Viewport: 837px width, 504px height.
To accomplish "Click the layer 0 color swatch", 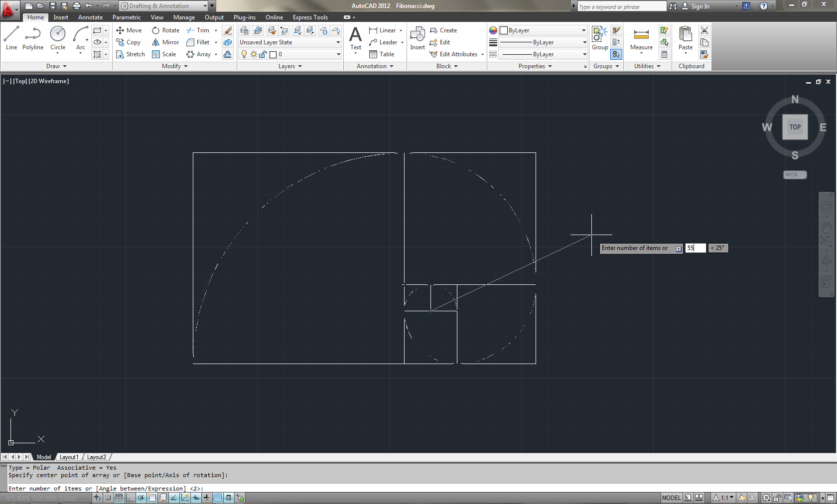I will pyautogui.click(x=273, y=54).
